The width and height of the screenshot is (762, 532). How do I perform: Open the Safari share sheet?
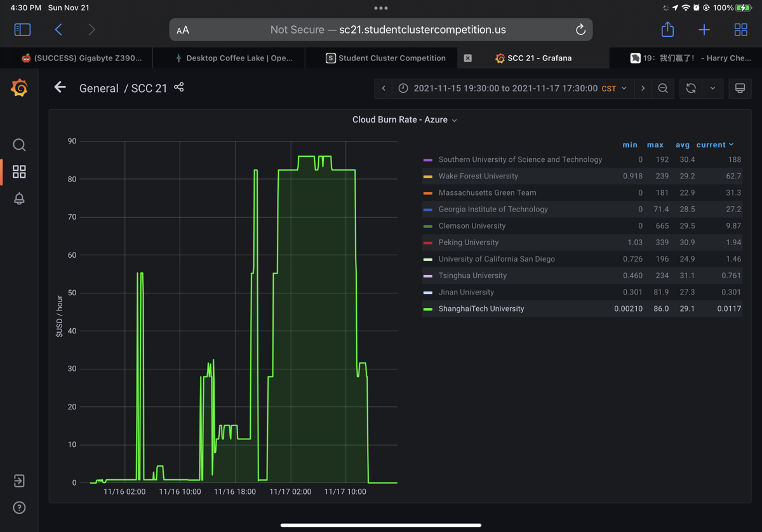coord(667,29)
